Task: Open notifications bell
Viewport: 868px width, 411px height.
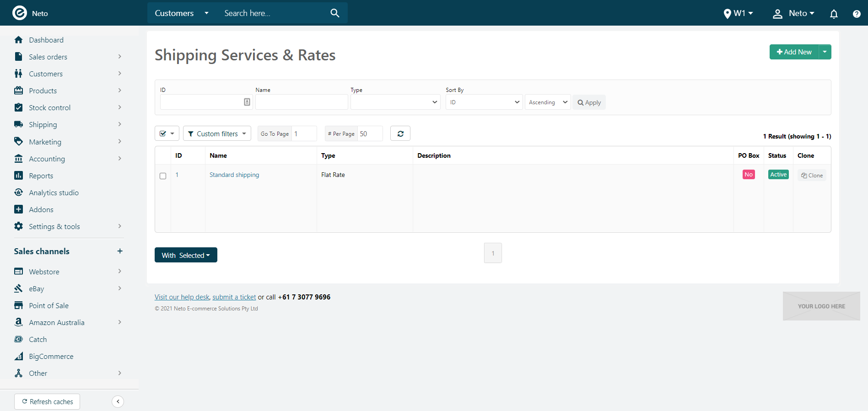Action: (834, 14)
